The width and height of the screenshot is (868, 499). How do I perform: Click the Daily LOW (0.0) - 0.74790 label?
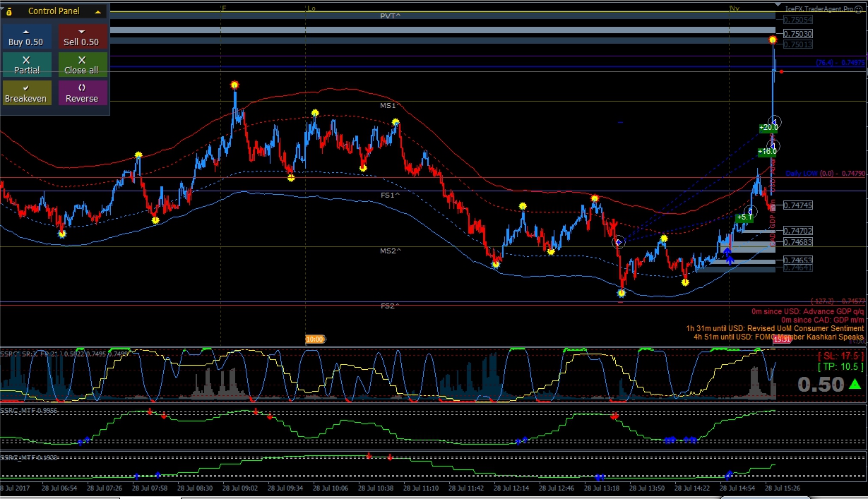tap(825, 173)
